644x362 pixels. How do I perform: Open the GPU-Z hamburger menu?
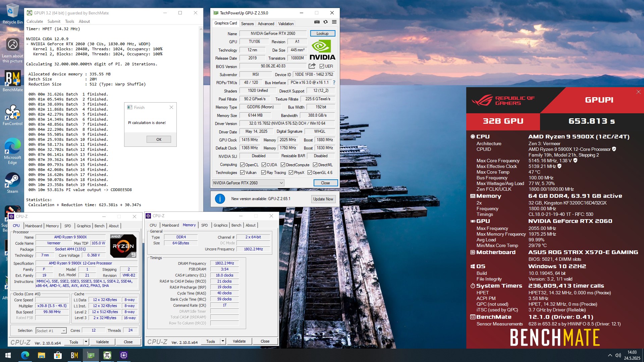(x=334, y=22)
